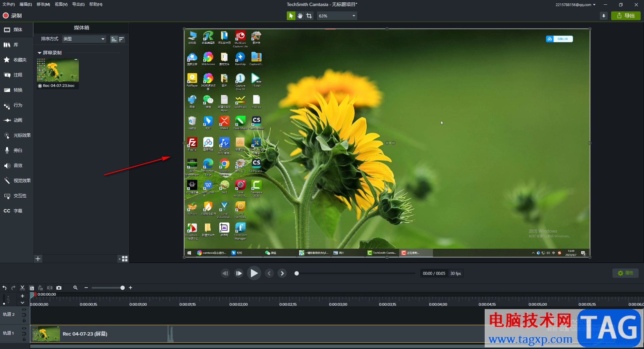Open the 导出(E) menu
644x349 pixels.
78,4
